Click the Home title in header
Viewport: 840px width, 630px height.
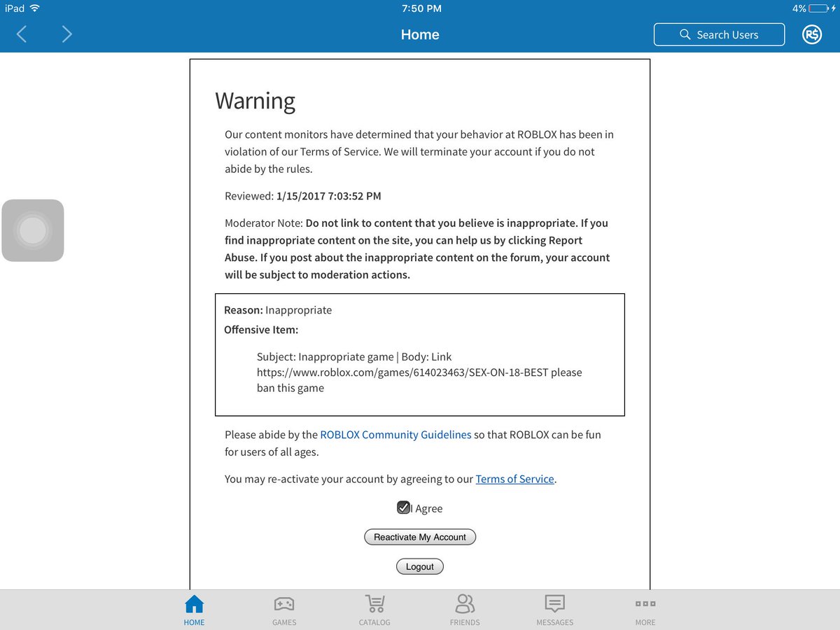(x=420, y=34)
